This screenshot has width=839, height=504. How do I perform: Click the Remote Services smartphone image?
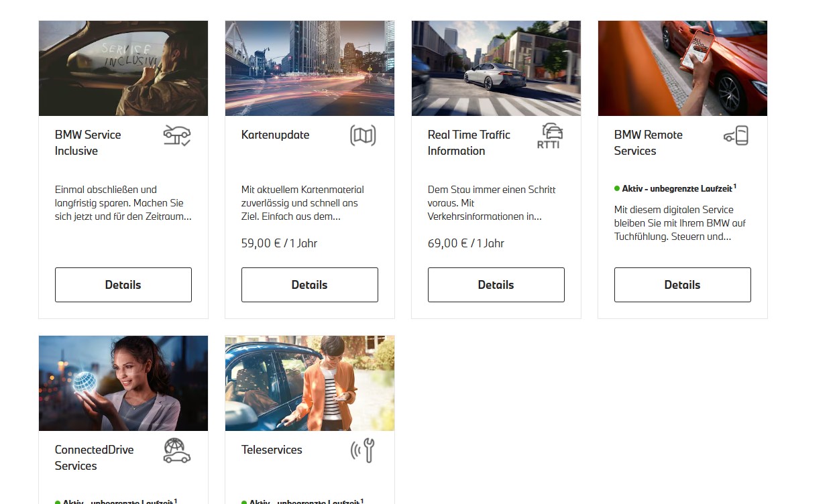click(x=682, y=68)
